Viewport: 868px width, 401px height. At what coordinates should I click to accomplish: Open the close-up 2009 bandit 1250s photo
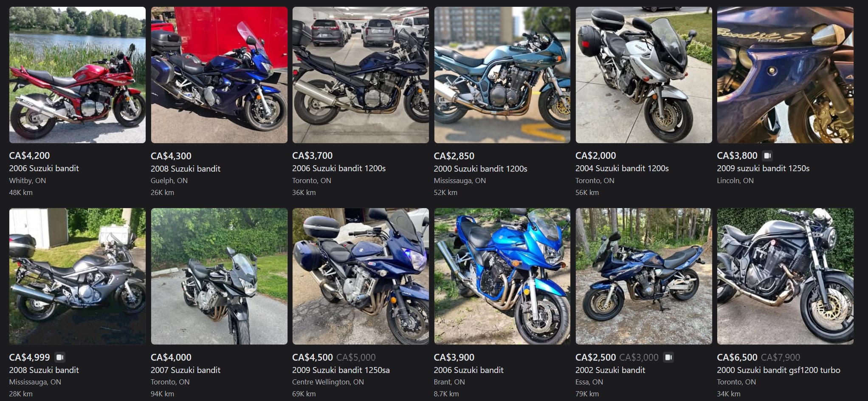click(785, 75)
